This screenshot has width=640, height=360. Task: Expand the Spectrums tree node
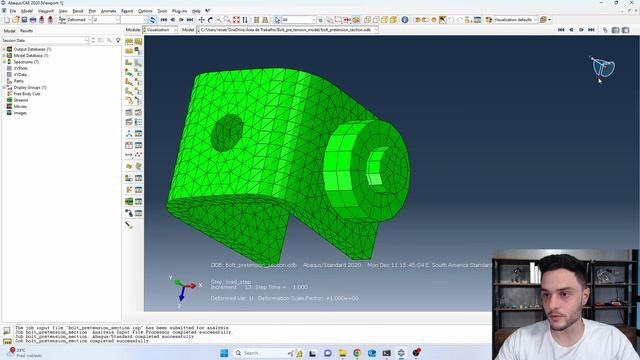pyautogui.click(x=4, y=62)
